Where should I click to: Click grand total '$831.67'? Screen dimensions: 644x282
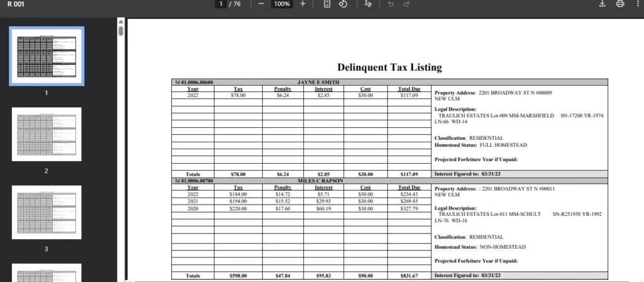click(409, 276)
